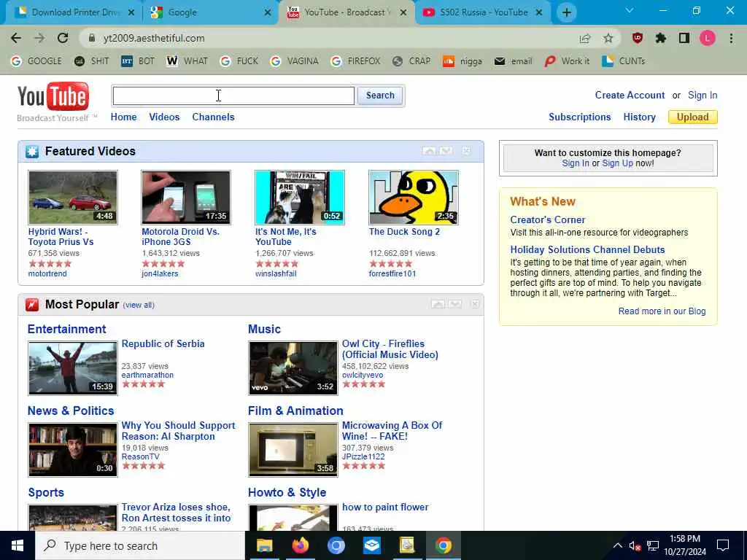
Task: Click Sign Up in customize homepage box
Action: pos(617,163)
